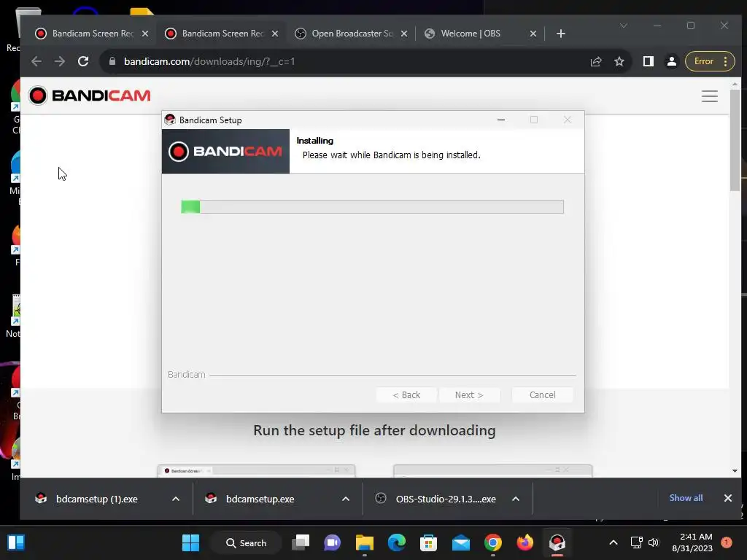This screenshot has height=560, width=747.
Task: Click the Bandicam logo on the webpage
Action: click(x=90, y=96)
